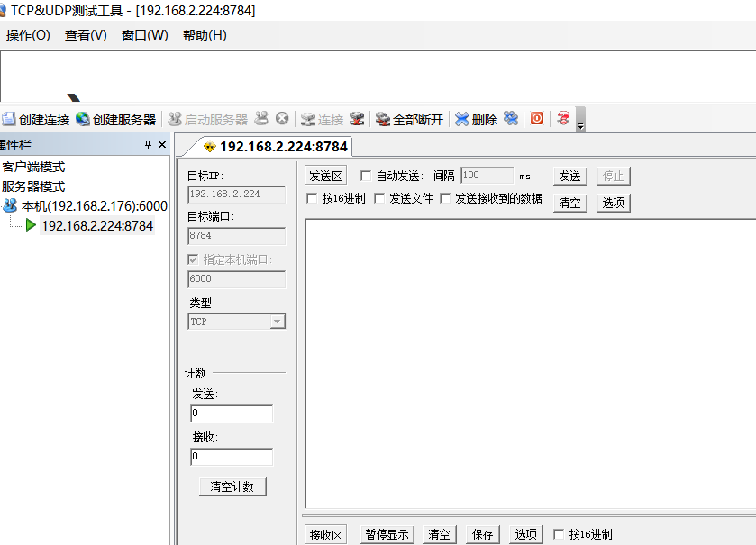Enable 发送接收到的数据 checkbox
This screenshot has width=756, height=545.
coord(445,198)
